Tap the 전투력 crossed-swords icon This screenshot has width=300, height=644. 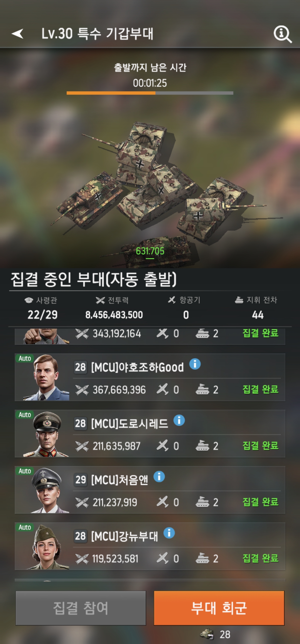pos(100,300)
